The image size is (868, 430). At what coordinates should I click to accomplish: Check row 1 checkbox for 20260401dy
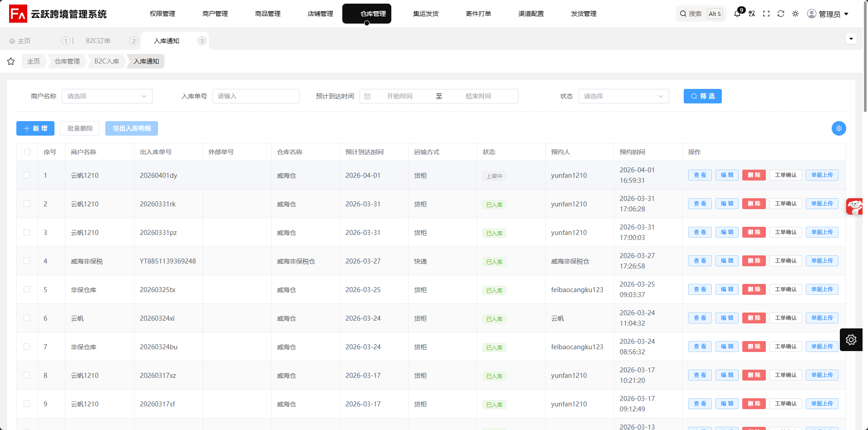click(x=27, y=175)
